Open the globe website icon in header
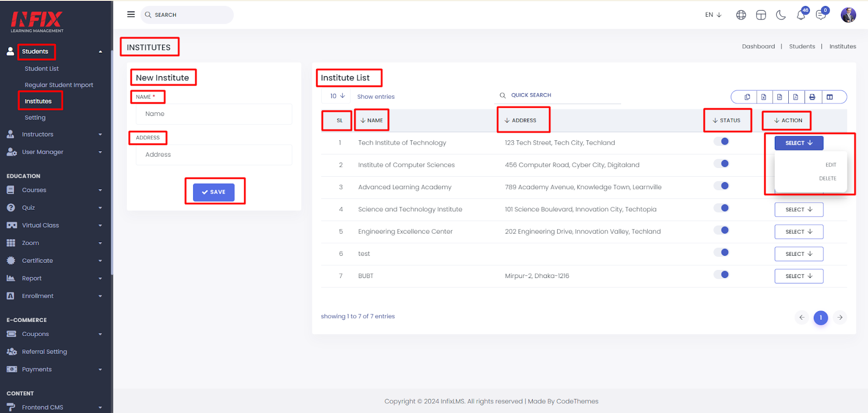 [741, 15]
